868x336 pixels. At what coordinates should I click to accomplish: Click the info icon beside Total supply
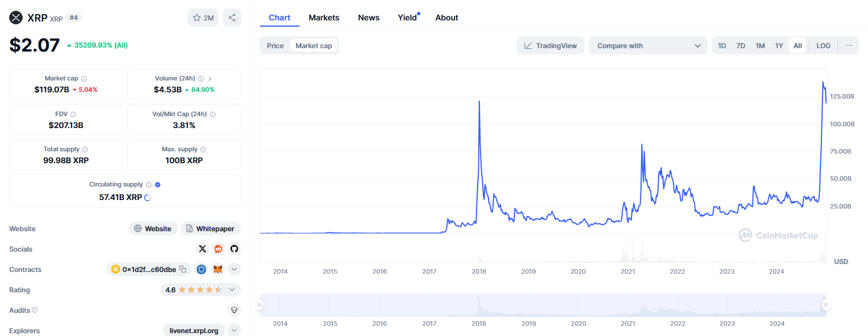tap(85, 150)
